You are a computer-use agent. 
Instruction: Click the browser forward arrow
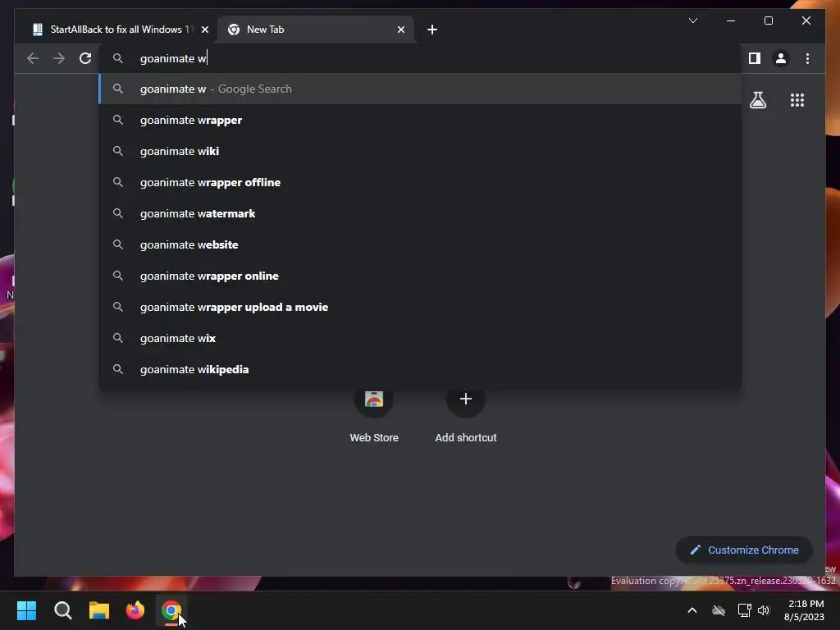[59, 58]
